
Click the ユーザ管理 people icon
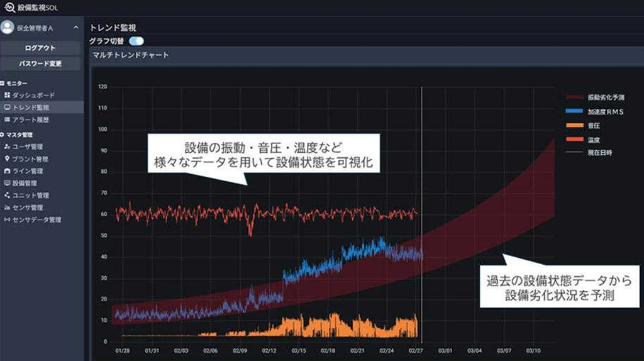(x=7, y=147)
